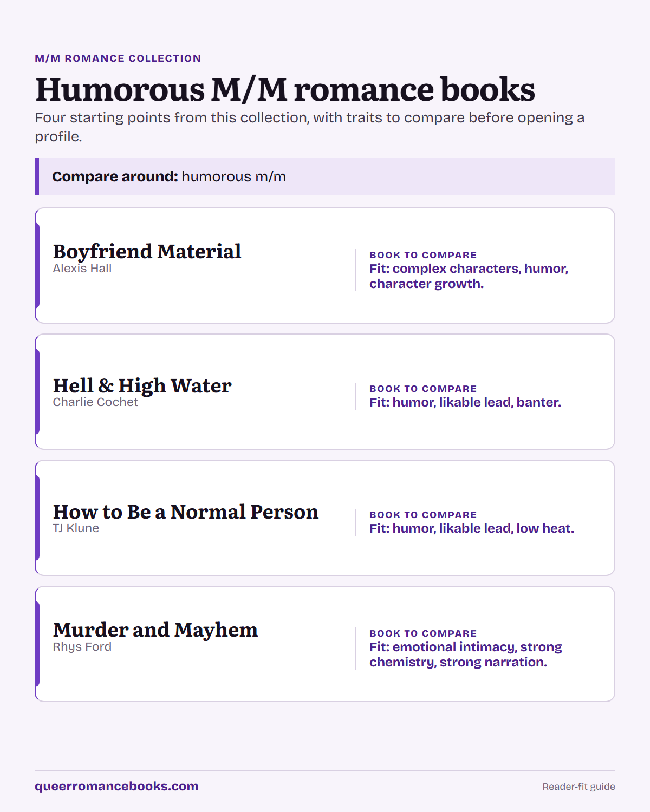Click the Humorous M/M romance books headline
Screen dimensions: 650x812
(285, 89)
